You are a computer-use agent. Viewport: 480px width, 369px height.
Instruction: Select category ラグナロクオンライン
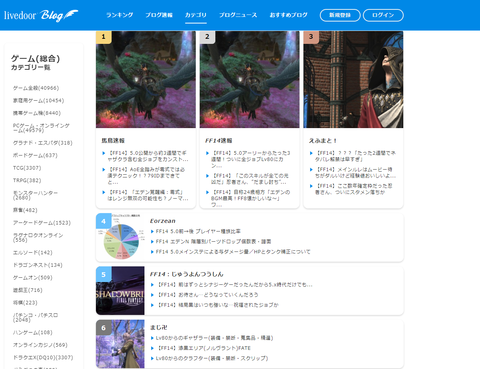point(38,238)
